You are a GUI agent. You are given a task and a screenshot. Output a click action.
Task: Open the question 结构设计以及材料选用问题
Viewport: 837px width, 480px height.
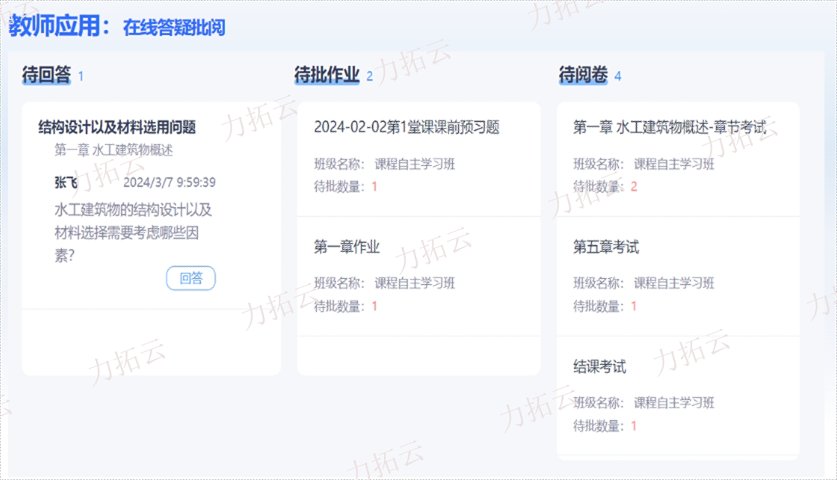pos(117,127)
